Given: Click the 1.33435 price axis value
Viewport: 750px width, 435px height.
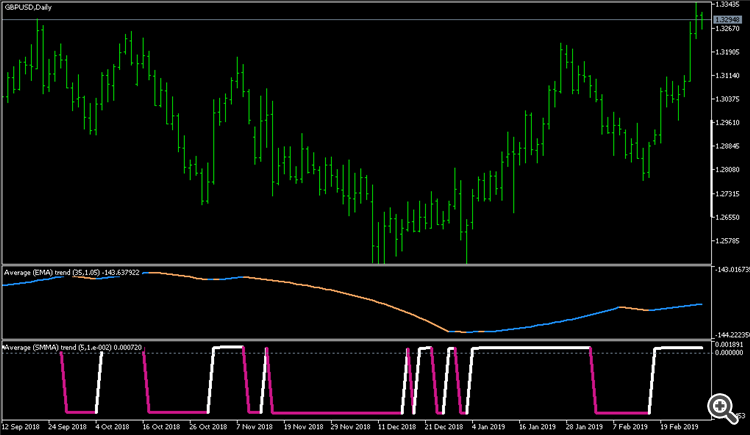Looking at the screenshot, I should (x=728, y=4).
